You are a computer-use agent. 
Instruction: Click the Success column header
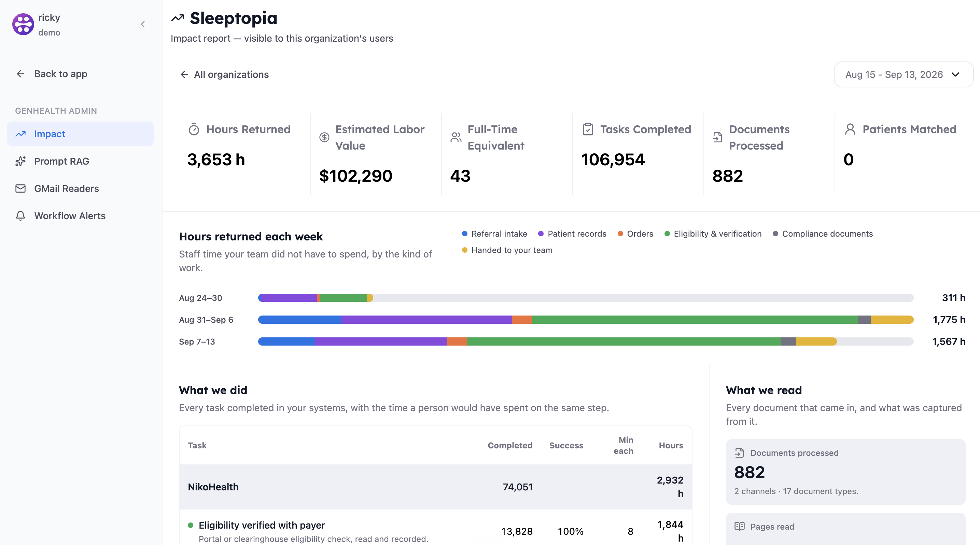[566, 445]
